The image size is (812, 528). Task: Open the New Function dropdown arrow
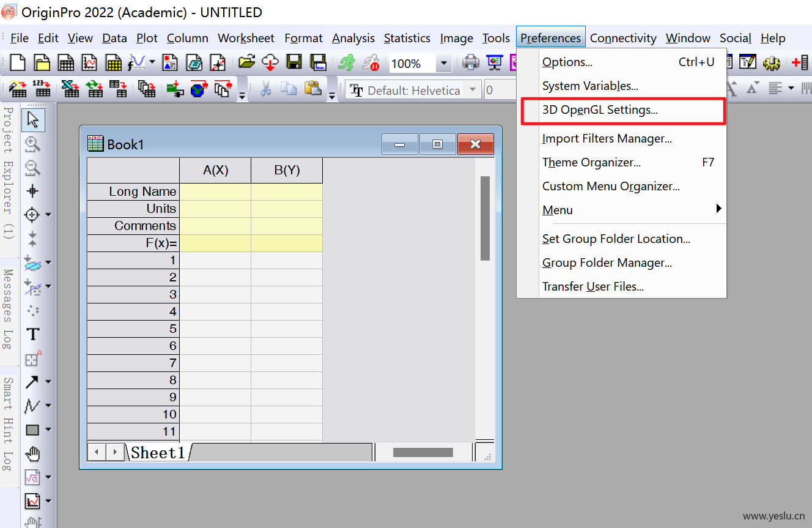point(151,63)
